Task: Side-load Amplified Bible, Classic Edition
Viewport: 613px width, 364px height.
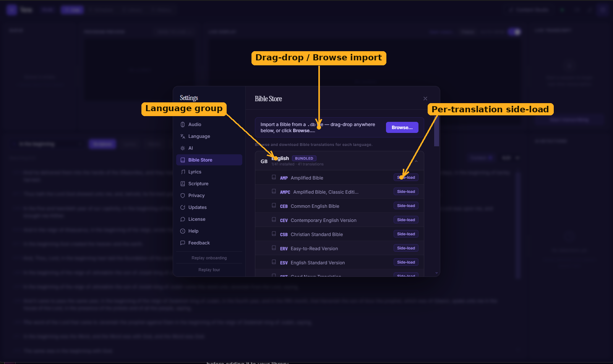Action: (406, 192)
